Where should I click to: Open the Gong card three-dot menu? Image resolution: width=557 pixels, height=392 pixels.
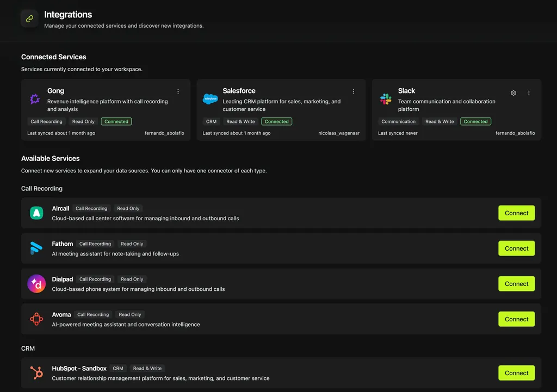(x=178, y=92)
